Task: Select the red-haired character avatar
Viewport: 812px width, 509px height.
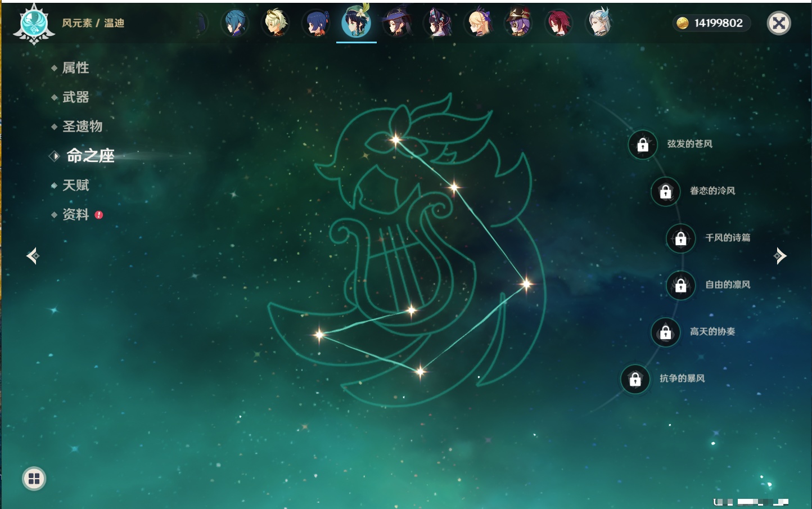Action: pos(559,23)
